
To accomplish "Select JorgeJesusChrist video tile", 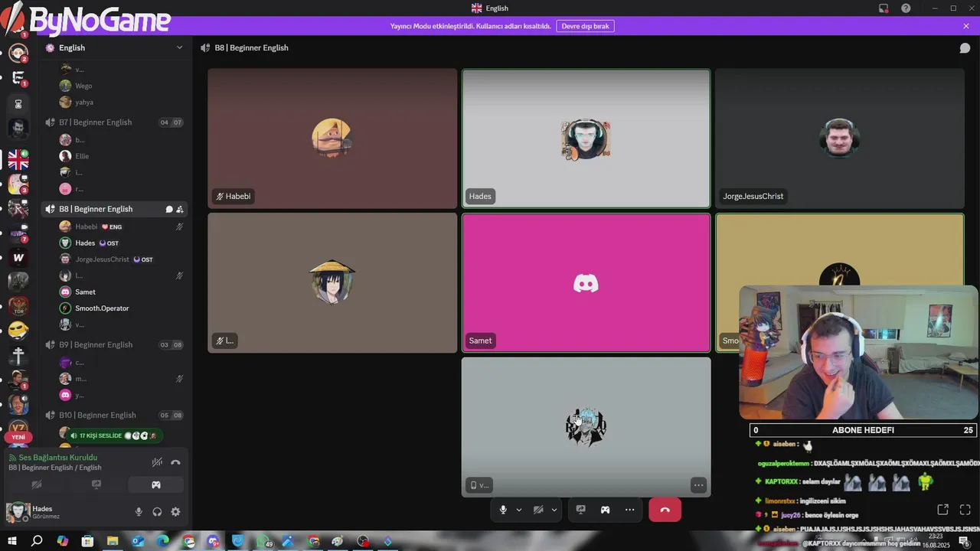I will click(x=840, y=139).
